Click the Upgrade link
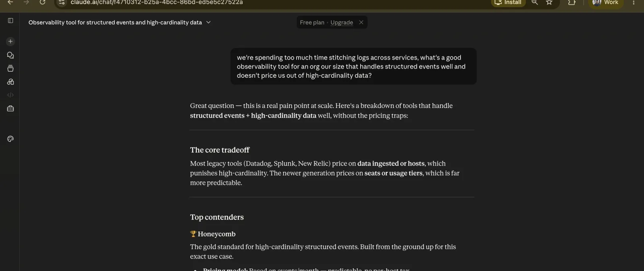The width and height of the screenshot is (644, 271). (342, 23)
